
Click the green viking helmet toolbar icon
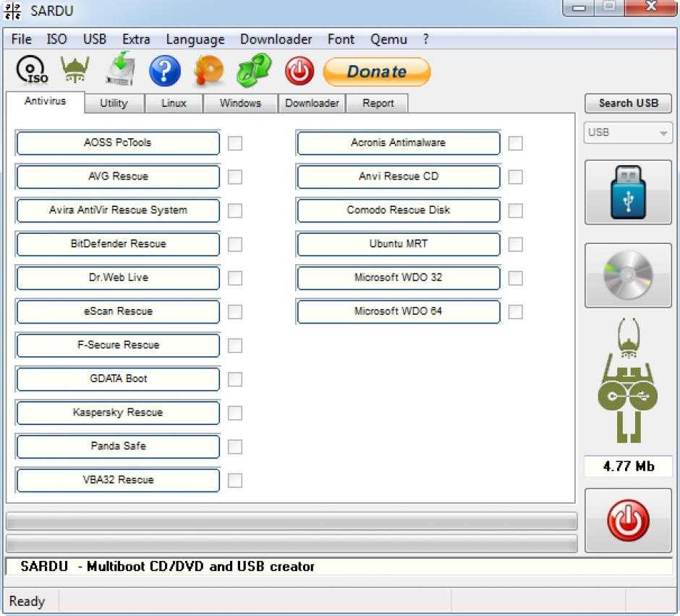pos(75,69)
